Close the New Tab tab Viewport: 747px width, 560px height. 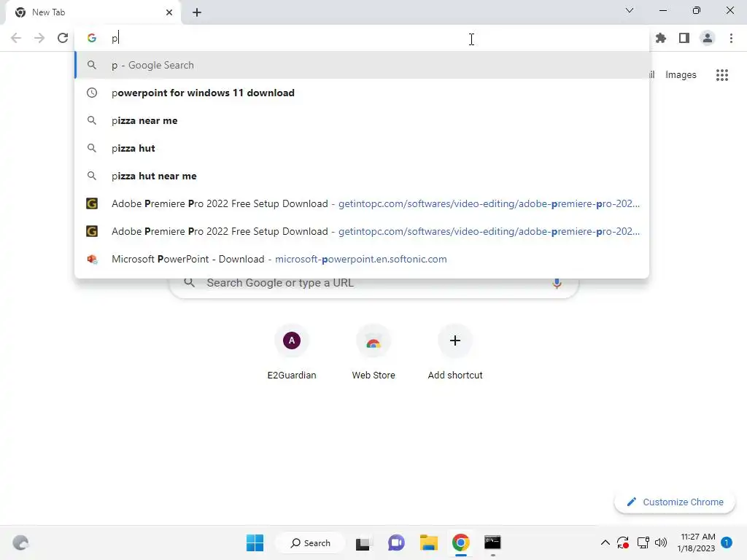pyautogui.click(x=169, y=12)
